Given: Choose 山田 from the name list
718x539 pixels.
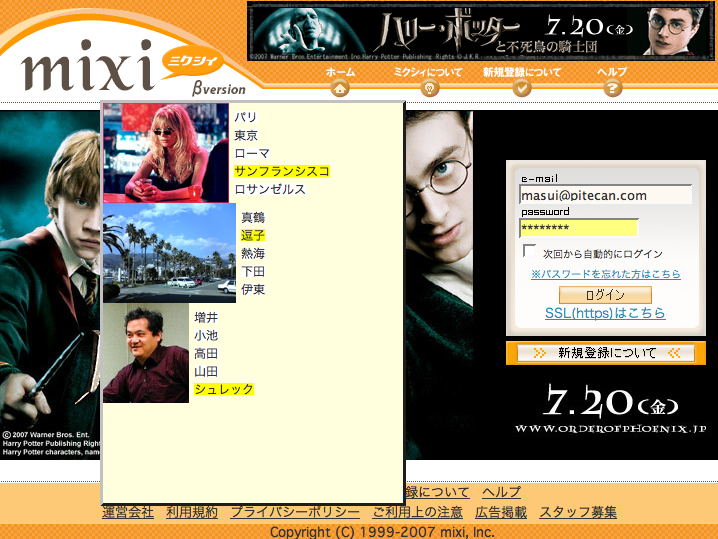Looking at the screenshot, I should point(206,371).
